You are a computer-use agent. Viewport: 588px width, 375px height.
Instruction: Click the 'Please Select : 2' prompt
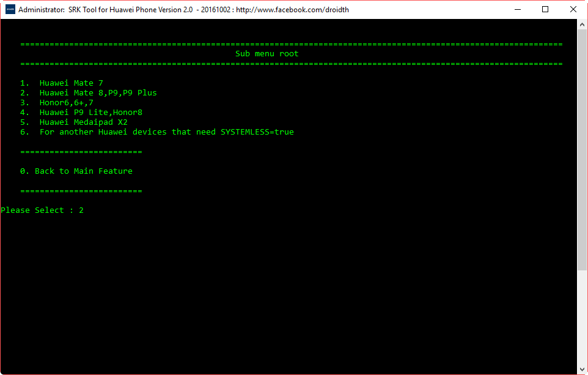pos(42,210)
